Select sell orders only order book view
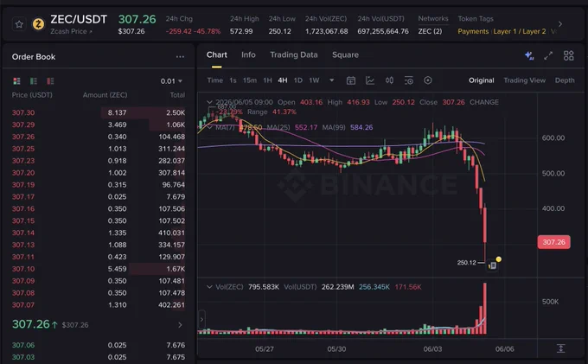This screenshot has height=364, width=588. [50, 81]
